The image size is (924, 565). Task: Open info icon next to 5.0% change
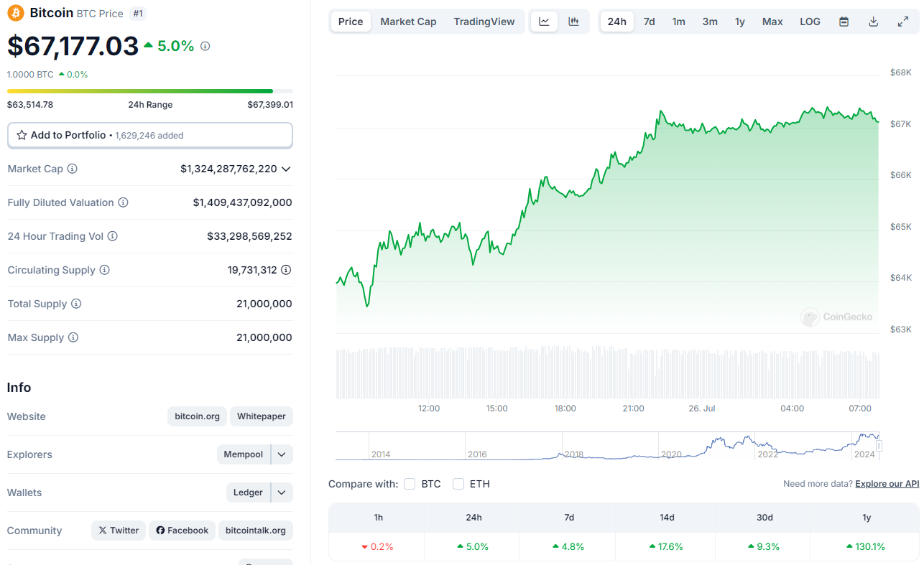205,46
